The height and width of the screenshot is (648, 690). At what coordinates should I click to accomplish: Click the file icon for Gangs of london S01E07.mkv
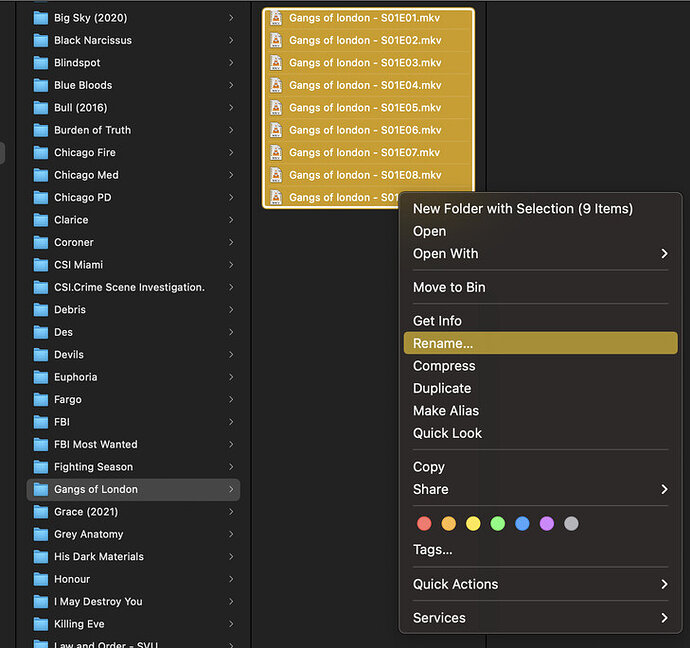pos(276,153)
